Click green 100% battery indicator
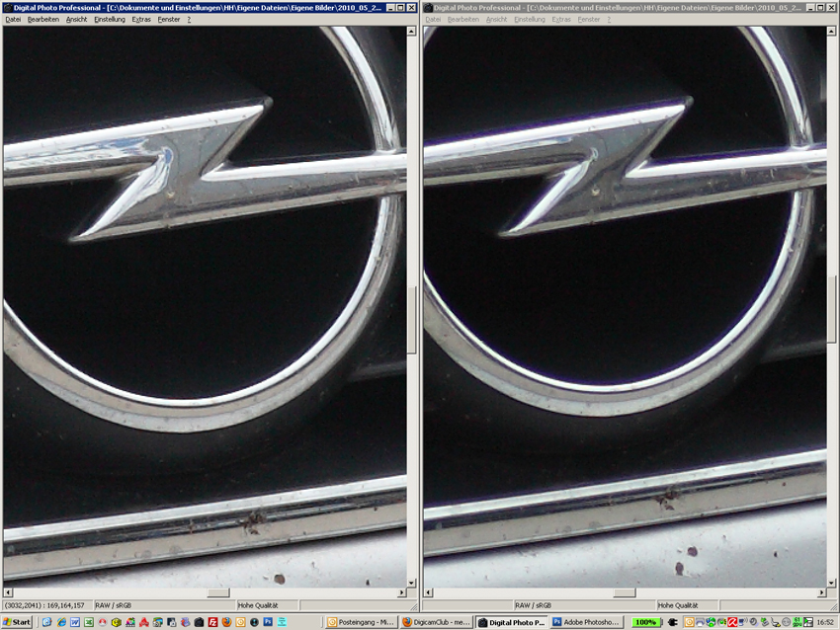Viewport: 840px width, 630px height. point(646,622)
